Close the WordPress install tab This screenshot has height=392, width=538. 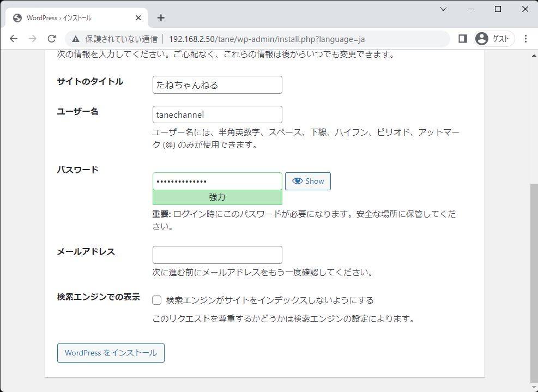click(x=138, y=18)
